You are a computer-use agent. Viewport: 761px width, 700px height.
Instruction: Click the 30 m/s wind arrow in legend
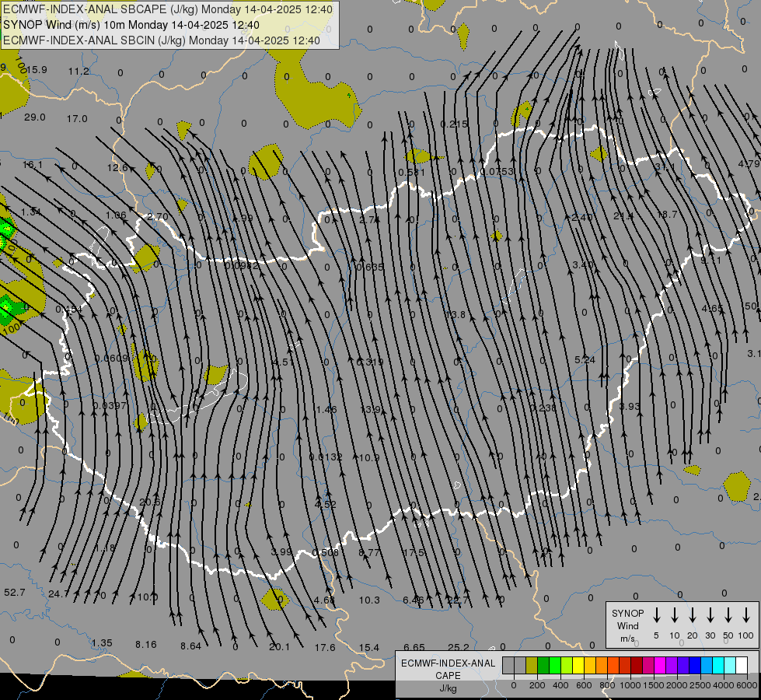click(x=710, y=615)
